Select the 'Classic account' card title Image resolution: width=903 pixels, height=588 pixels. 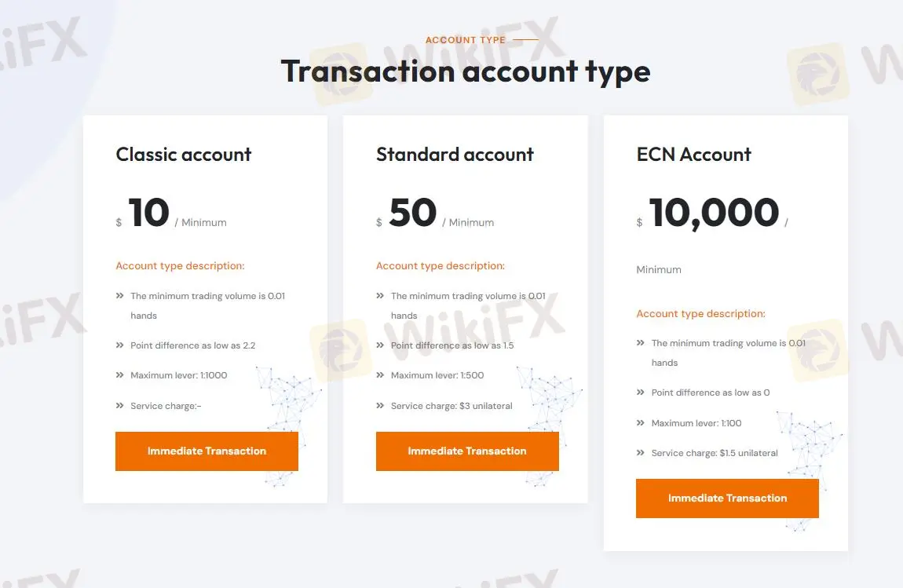click(x=184, y=155)
